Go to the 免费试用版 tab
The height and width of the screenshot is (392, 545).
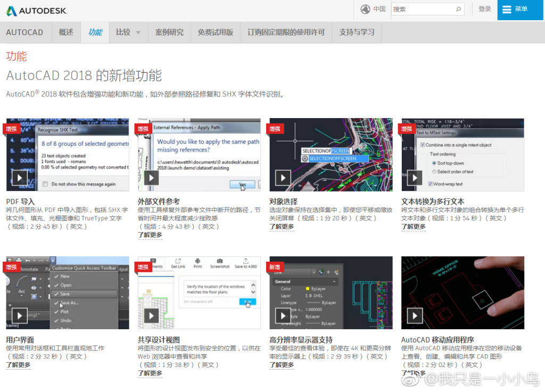[216, 32]
